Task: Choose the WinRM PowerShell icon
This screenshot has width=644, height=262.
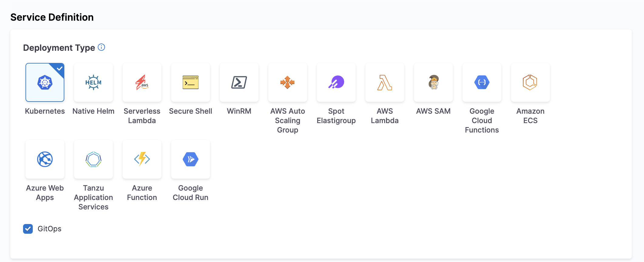Action: (x=239, y=82)
